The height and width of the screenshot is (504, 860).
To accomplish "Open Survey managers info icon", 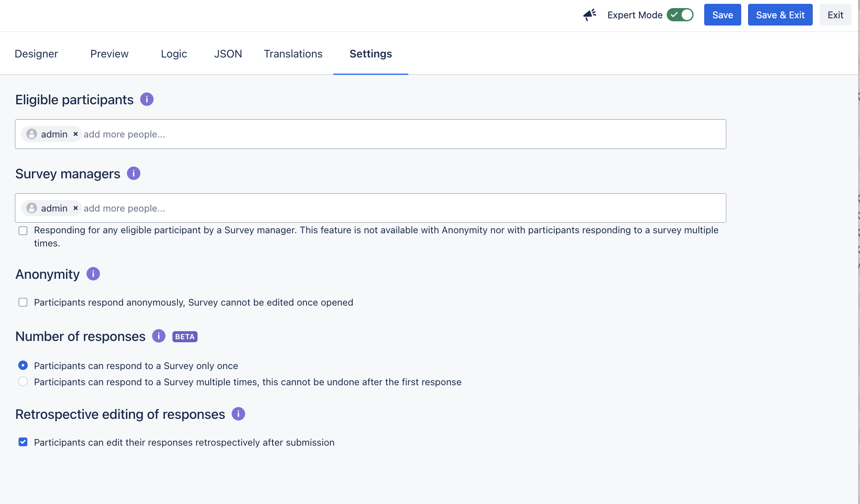I will click(x=134, y=173).
